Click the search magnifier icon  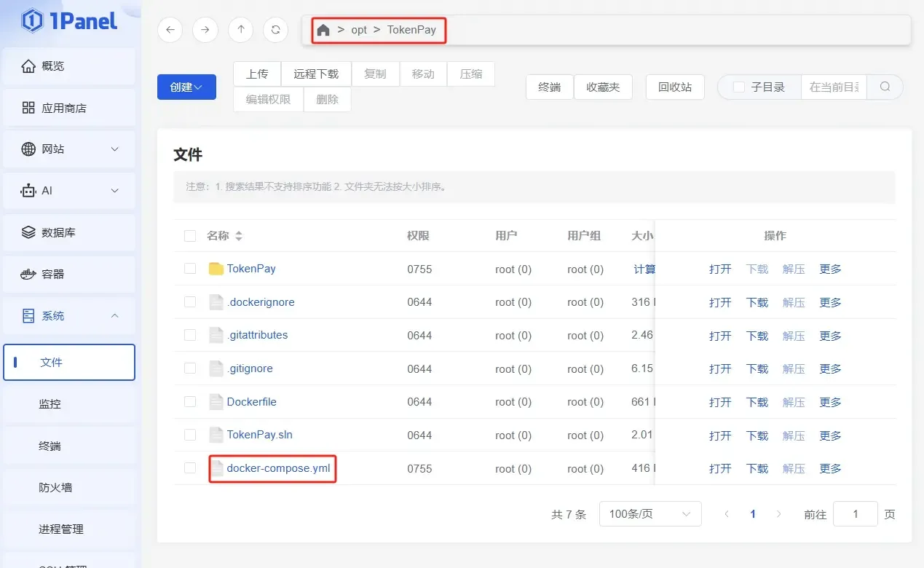[885, 87]
